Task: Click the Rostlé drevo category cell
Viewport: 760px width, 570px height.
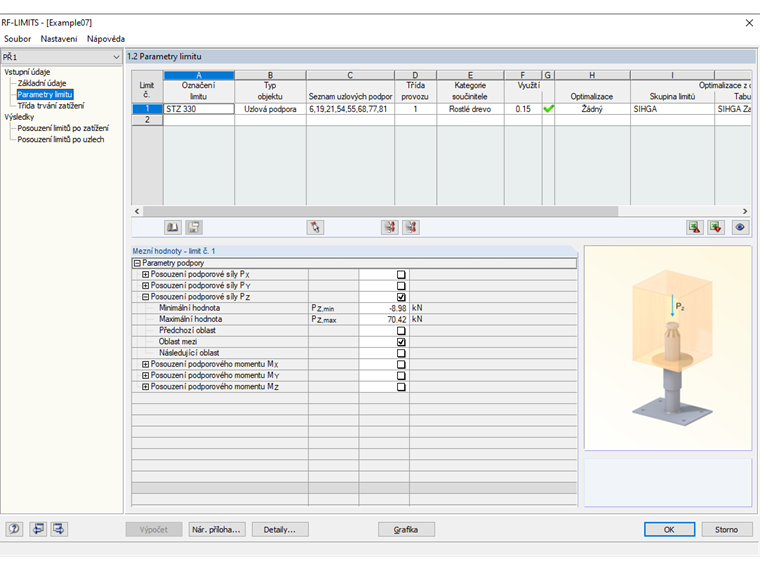Action: point(470,109)
